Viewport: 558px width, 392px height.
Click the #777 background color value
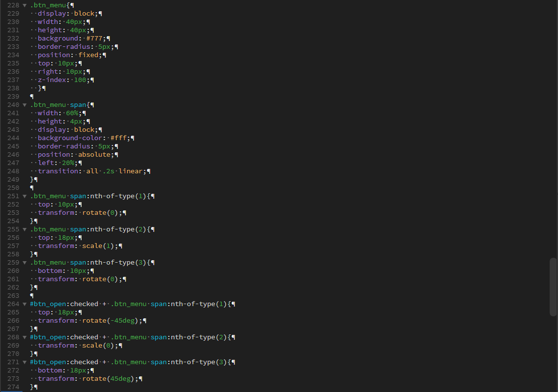(94, 39)
